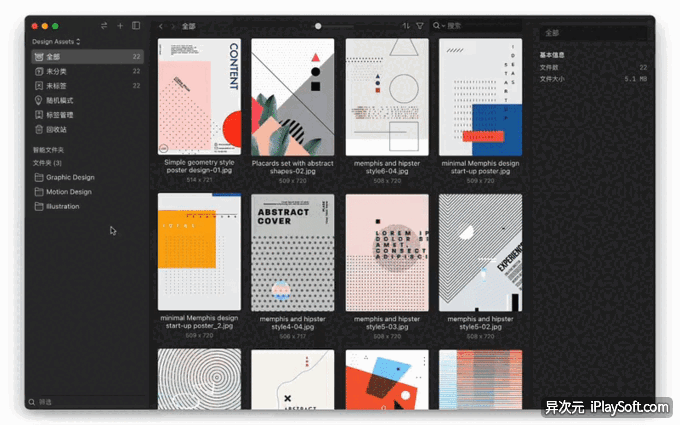The image size is (680, 425).
Task: Click the search input field
Action: (x=476, y=26)
